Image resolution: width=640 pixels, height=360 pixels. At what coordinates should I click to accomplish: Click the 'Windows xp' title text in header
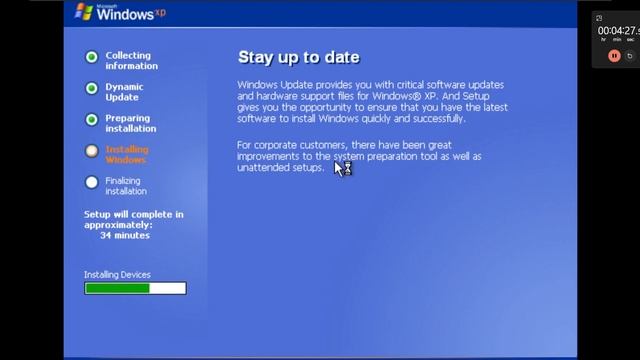point(131,14)
